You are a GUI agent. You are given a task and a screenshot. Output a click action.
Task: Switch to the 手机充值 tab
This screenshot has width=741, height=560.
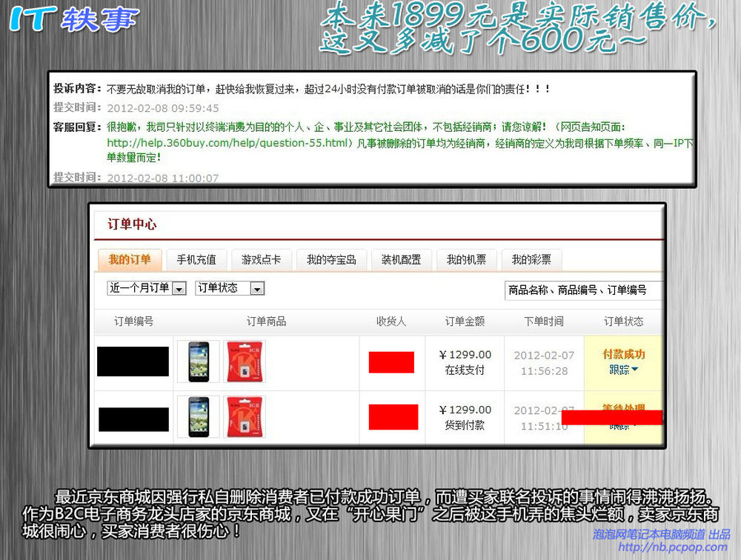click(196, 259)
